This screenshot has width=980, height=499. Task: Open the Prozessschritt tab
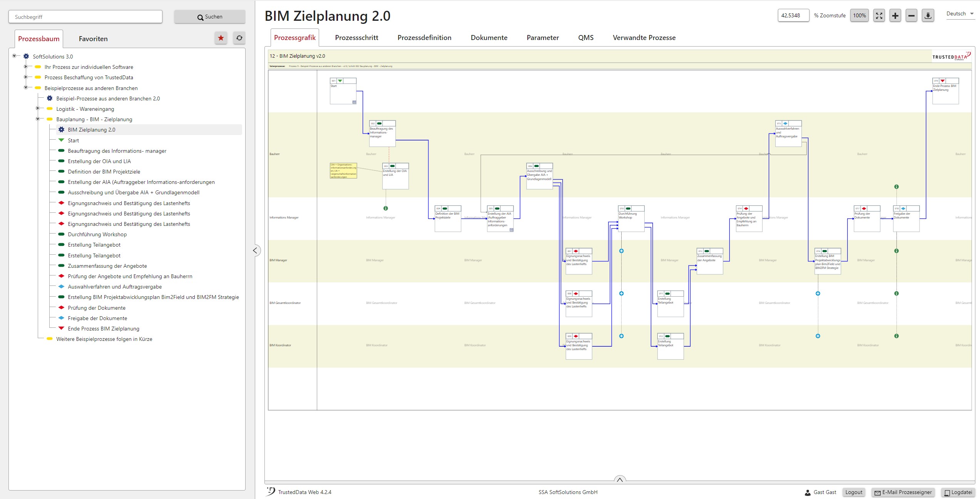pyautogui.click(x=356, y=38)
